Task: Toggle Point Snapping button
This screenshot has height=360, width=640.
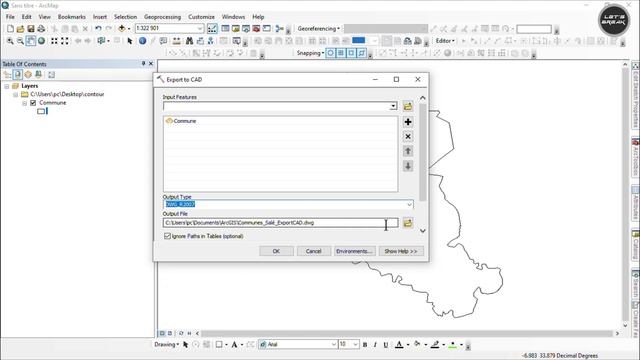Action: (330, 53)
